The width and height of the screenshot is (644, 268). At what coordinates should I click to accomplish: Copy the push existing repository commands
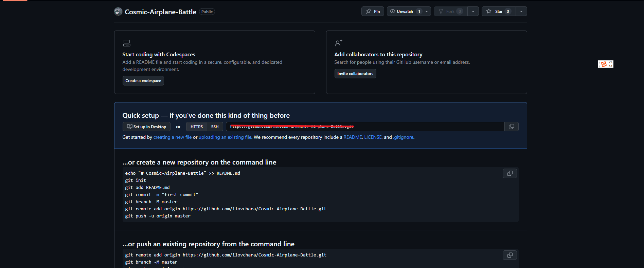tap(510, 255)
